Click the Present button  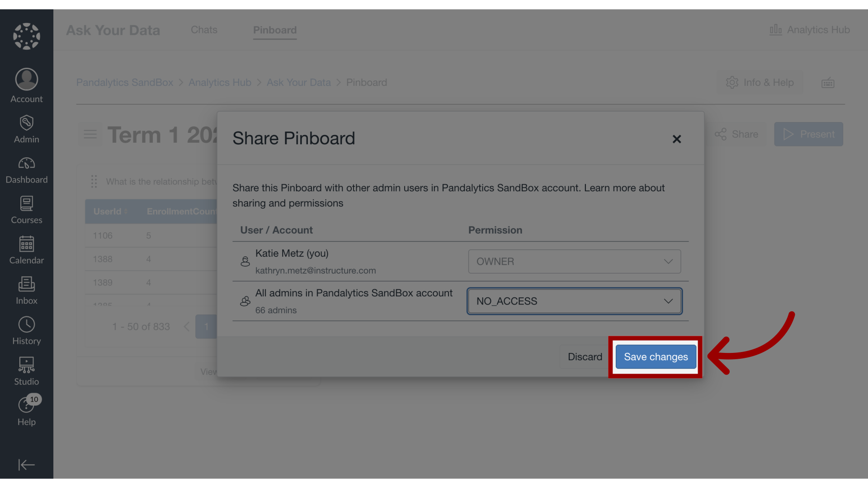point(808,134)
